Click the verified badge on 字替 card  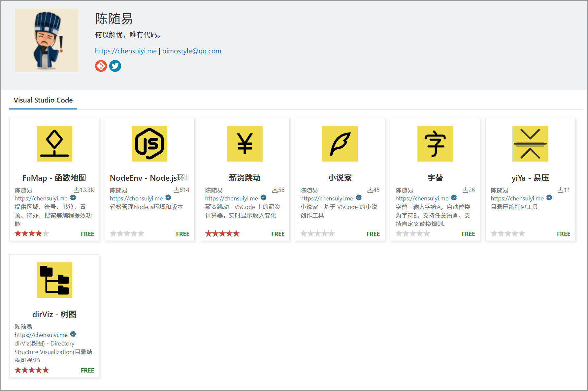tap(454, 198)
